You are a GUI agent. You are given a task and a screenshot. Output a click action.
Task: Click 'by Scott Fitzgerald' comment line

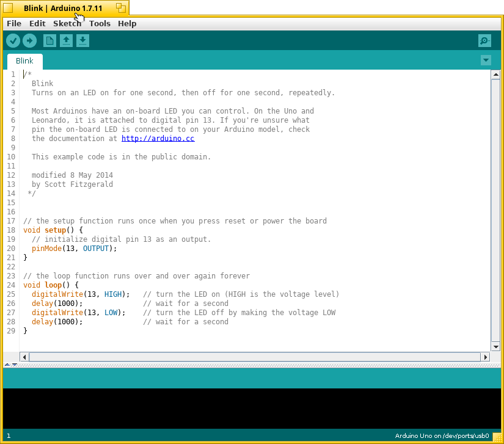(x=72, y=184)
